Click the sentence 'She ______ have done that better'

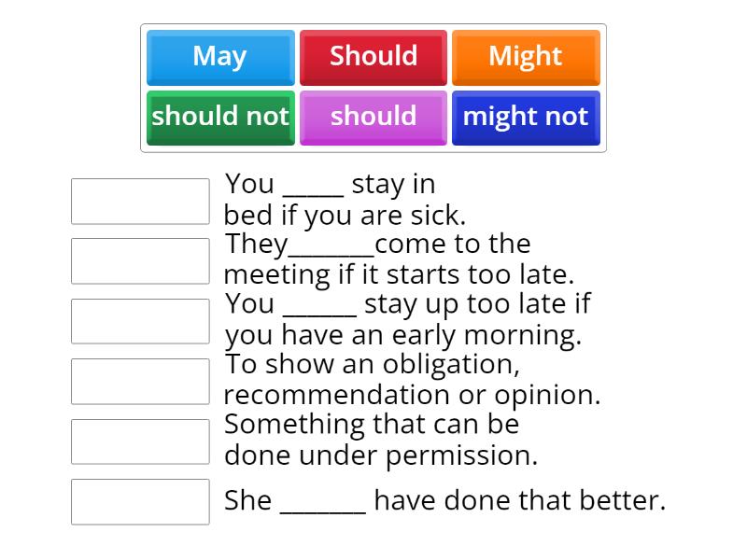click(x=444, y=500)
